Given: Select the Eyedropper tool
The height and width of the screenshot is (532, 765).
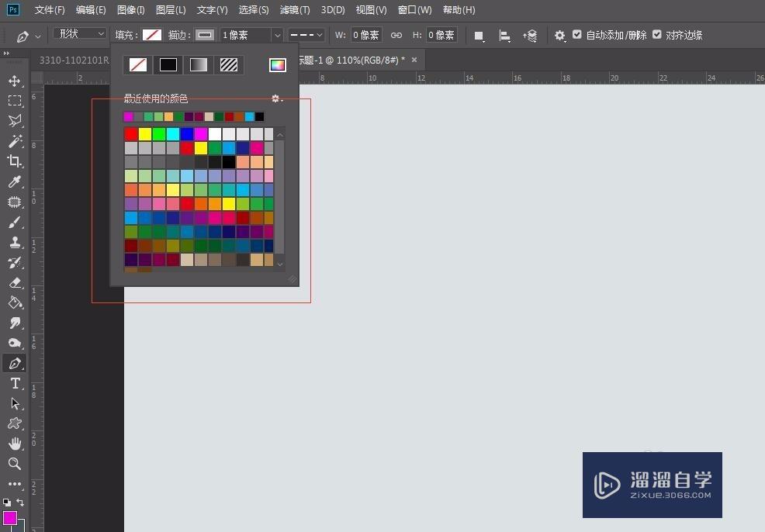Looking at the screenshot, I should tap(14, 181).
